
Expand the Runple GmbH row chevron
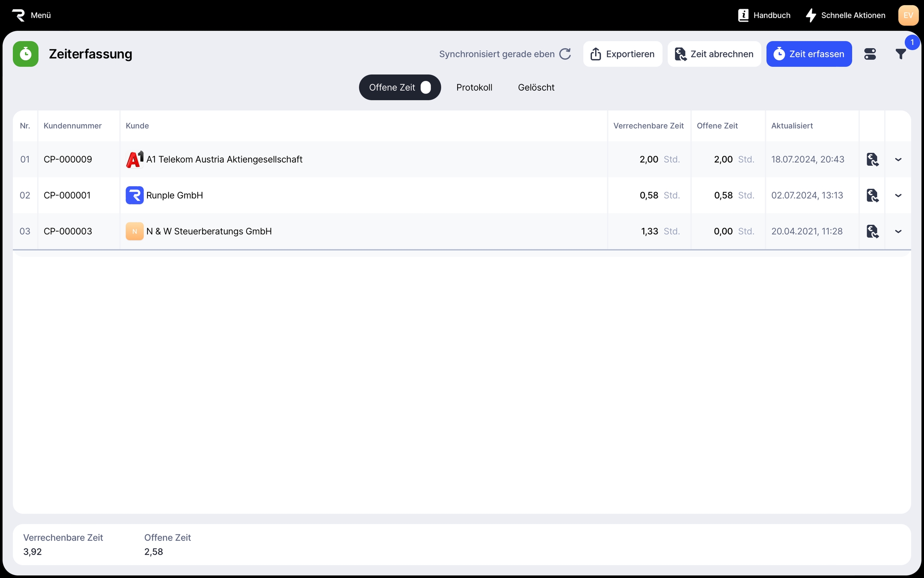click(898, 195)
